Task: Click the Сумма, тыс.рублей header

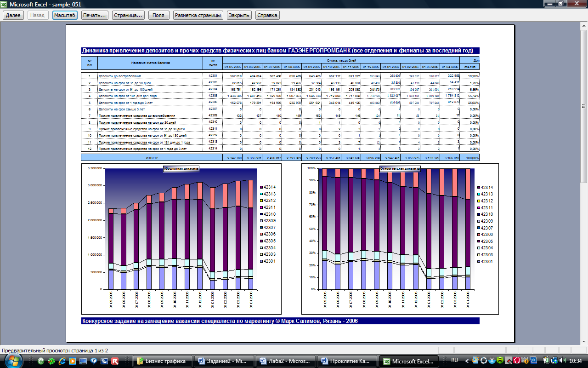Action: click(x=341, y=60)
